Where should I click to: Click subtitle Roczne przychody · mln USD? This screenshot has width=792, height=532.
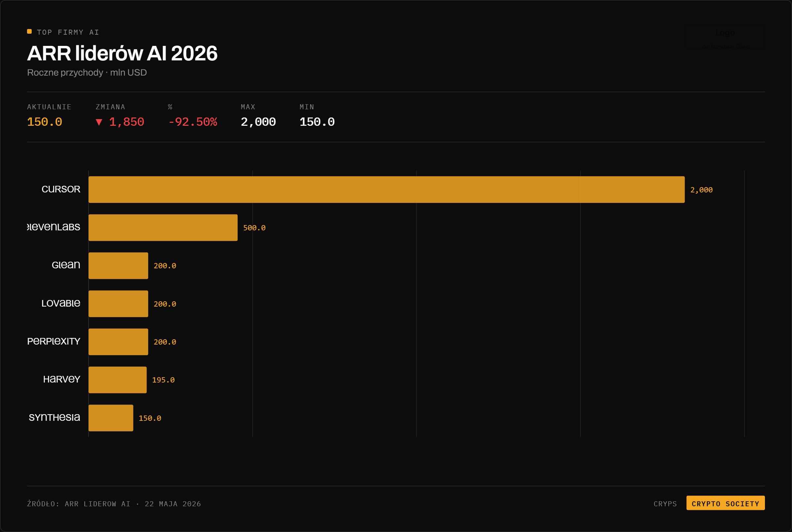pyautogui.click(x=87, y=73)
